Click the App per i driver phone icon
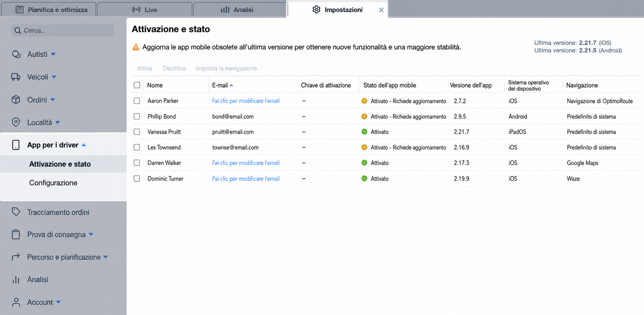 coord(16,145)
